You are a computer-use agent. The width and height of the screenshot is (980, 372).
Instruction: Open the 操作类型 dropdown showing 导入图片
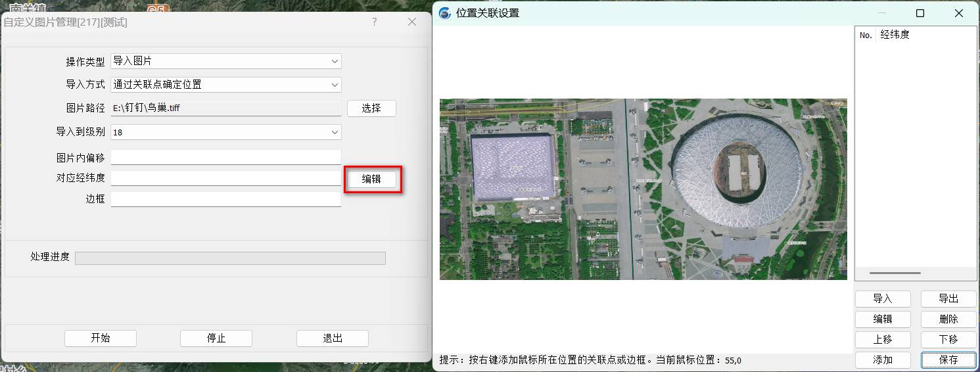(226, 61)
